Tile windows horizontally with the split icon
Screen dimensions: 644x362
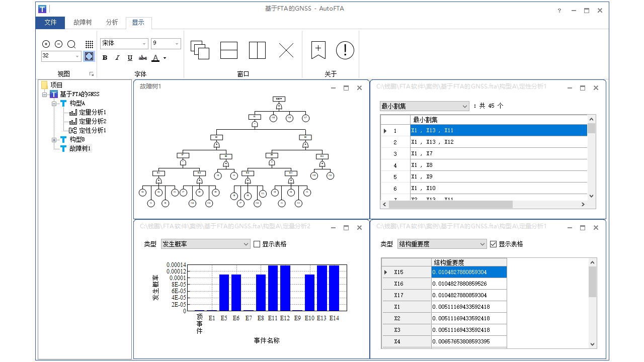pyautogui.click(x=229, y=50)
